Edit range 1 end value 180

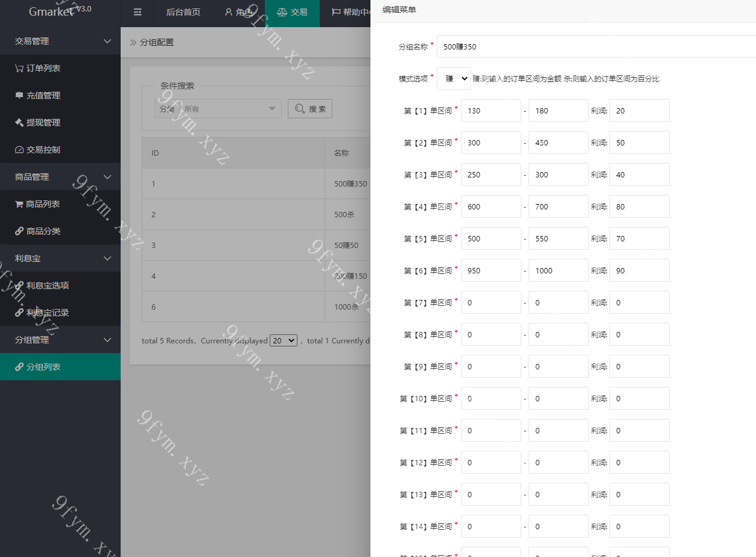(x=559, y=110)
